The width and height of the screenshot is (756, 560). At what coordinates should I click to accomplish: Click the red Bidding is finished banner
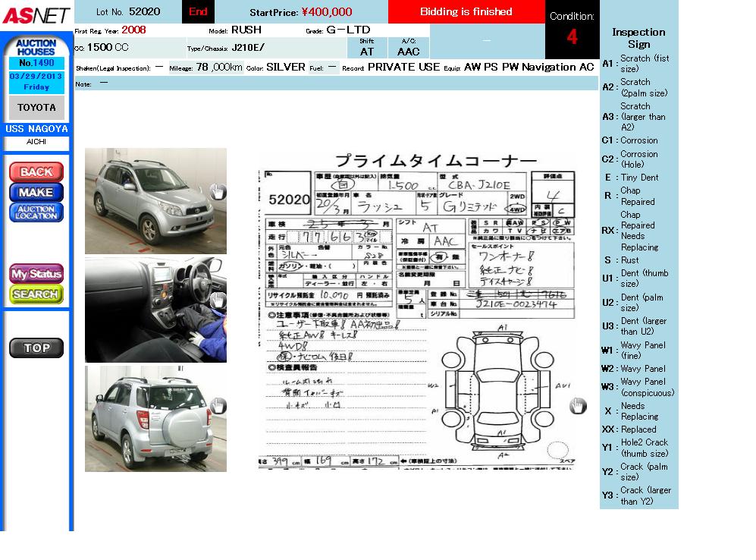coord(466,12)
